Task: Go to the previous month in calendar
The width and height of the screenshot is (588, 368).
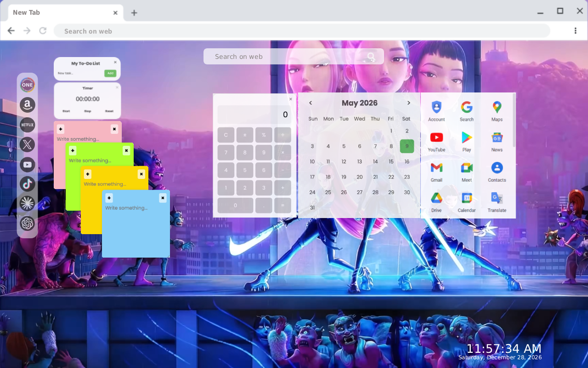Action: tap(311, 103)
